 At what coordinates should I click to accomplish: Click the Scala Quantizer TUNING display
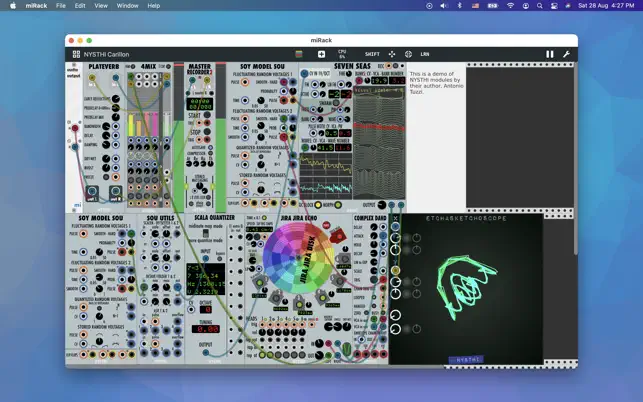click(x=205, y=329)
